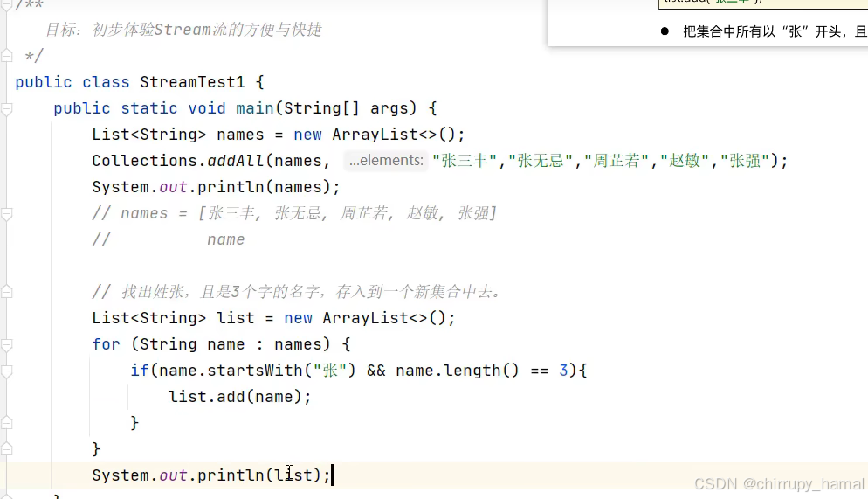Click the System.out.println(list) statement
Screen dimensions: 868x499
[211, 475]
